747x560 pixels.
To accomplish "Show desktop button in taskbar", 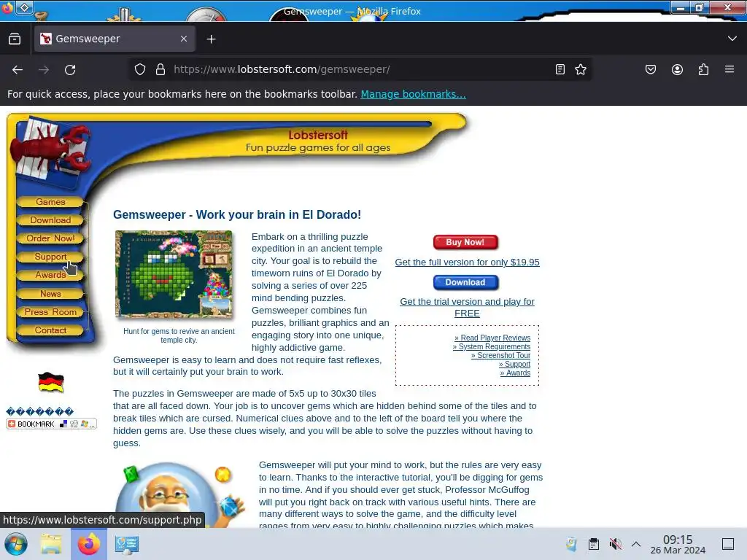I will [x=728, y=544].
